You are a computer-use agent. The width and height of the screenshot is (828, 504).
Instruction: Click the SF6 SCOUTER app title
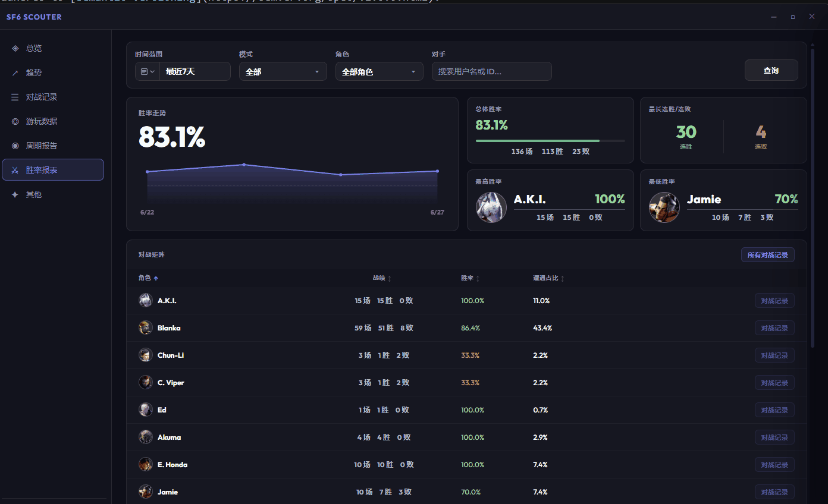pos(34,17)
